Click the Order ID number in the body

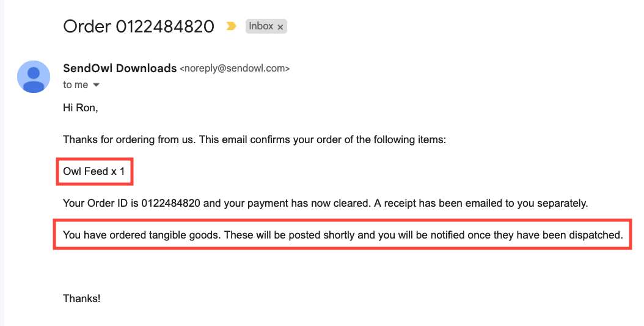coord(170,204)
